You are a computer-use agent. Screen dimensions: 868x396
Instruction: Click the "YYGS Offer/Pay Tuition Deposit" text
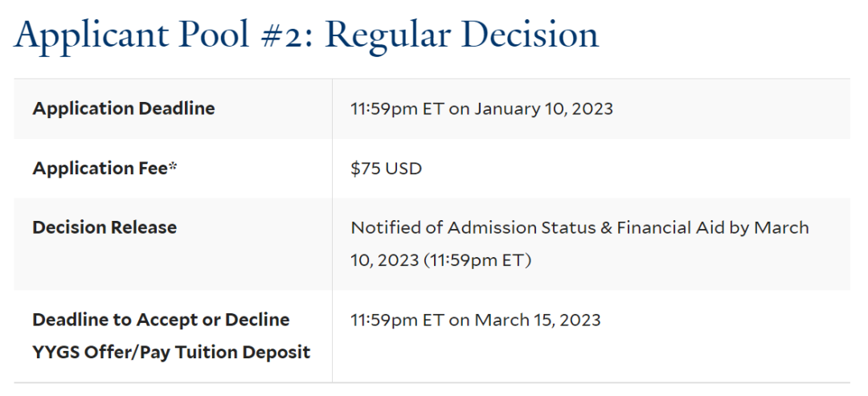click(x=171, y=352)
